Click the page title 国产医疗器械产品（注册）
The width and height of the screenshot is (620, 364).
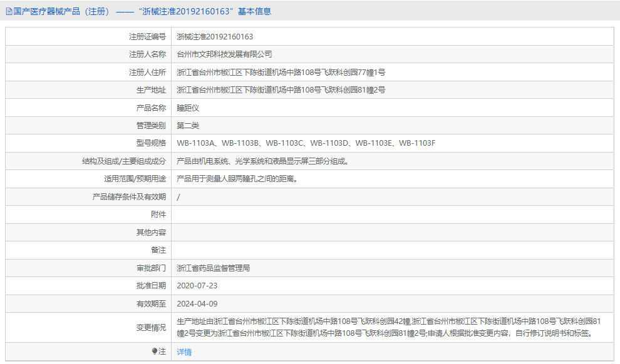click(x=61, y=11)
